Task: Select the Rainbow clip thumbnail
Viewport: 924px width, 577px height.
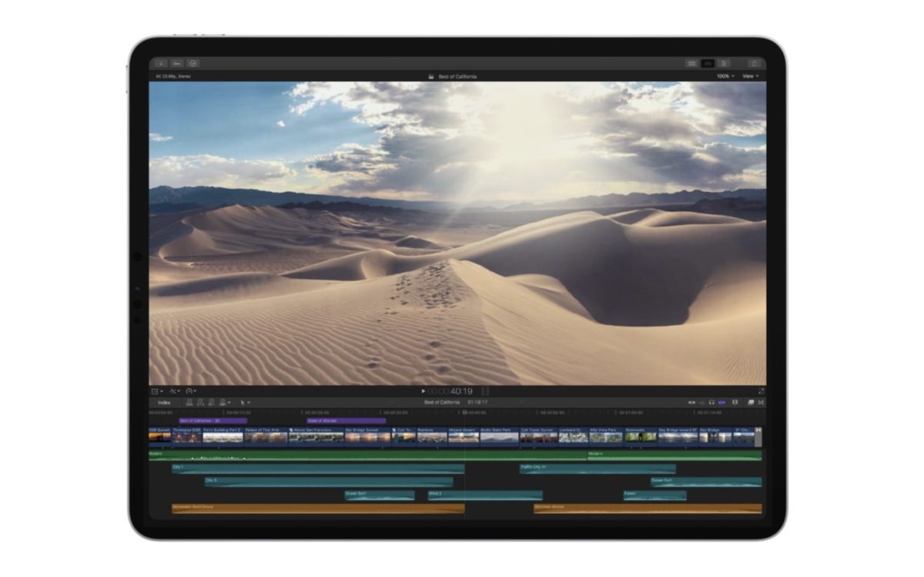Action: click(432, 438)
